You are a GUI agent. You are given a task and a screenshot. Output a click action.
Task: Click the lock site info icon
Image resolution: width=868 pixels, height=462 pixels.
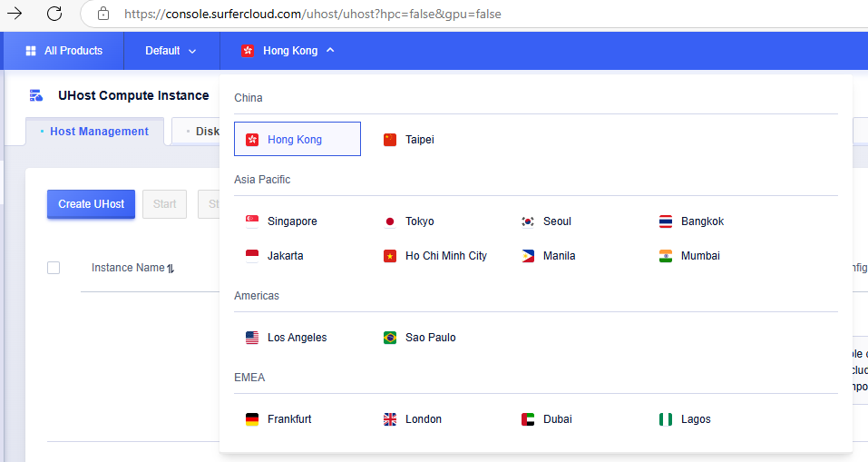point(103,14)
